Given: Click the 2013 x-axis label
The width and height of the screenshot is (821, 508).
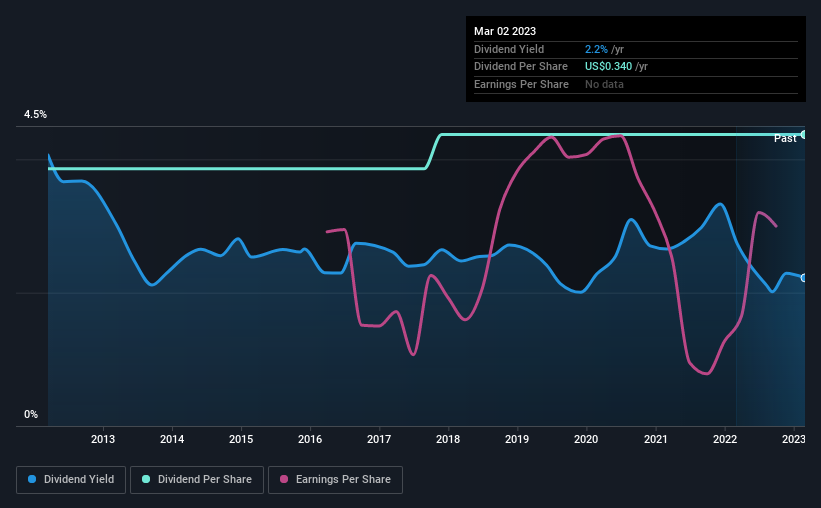Looking at the screenshot, I should tap(103, 439).
